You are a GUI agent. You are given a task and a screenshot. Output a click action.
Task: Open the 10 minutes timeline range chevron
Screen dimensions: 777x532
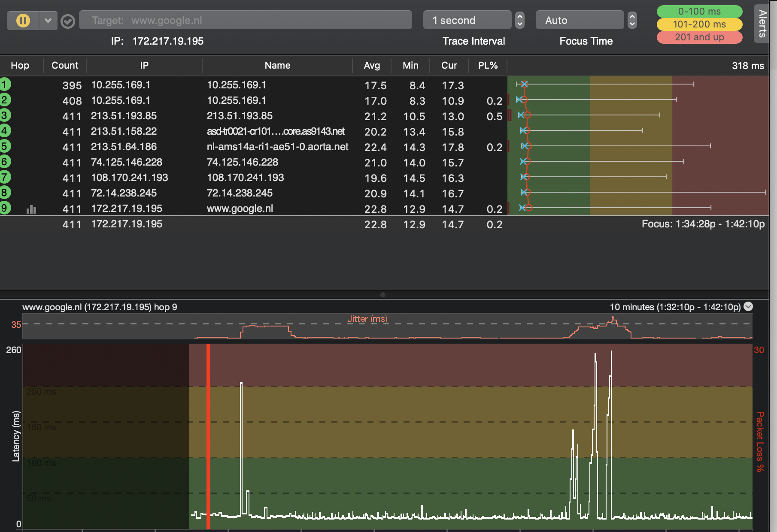pyautogui.click(x=748, y=306)
